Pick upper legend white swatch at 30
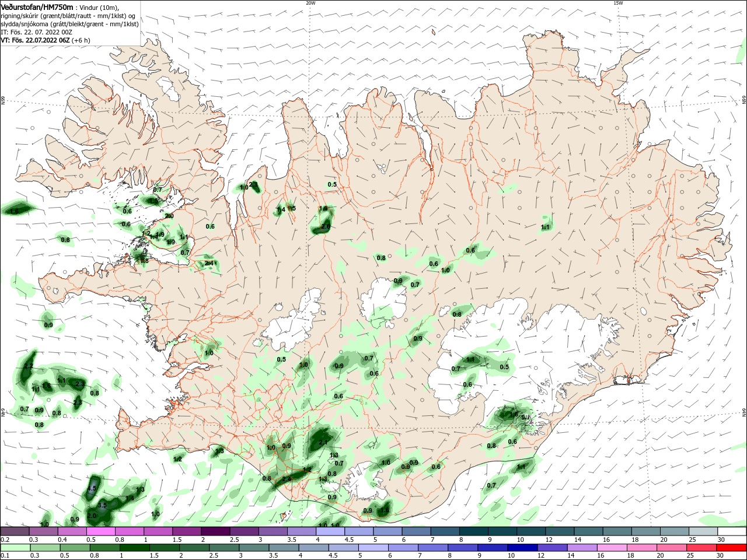Image resolution: width=747 pixels, height=560 pixels. click(732, 531)
